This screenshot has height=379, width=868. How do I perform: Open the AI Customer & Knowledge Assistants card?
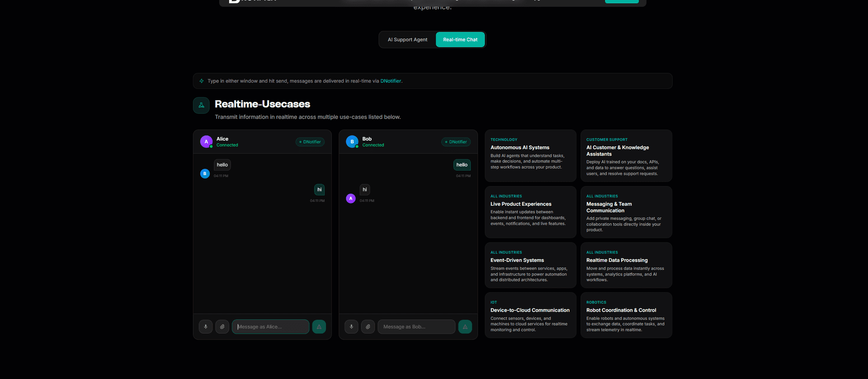[x=626, y=156]
